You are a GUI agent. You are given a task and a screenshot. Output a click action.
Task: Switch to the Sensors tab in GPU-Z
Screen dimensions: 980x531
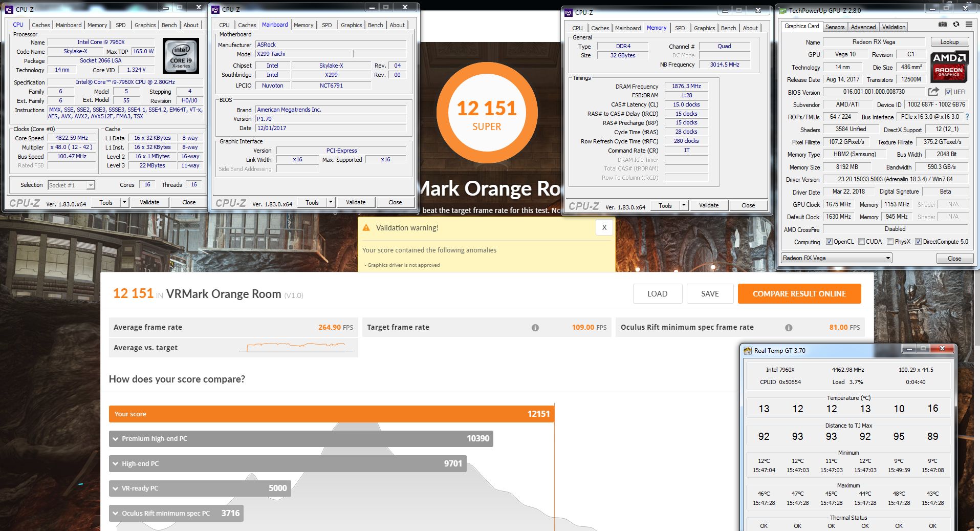point(835,27)
